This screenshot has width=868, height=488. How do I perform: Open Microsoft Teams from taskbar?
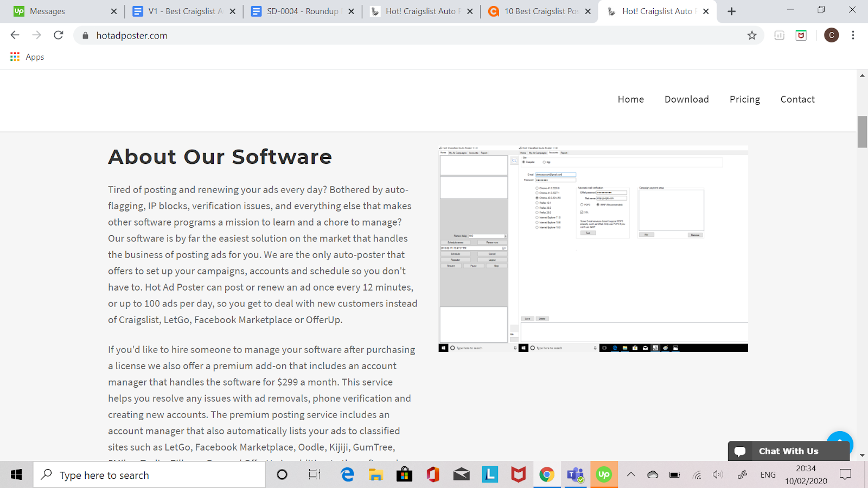click(x=575, y=475)
